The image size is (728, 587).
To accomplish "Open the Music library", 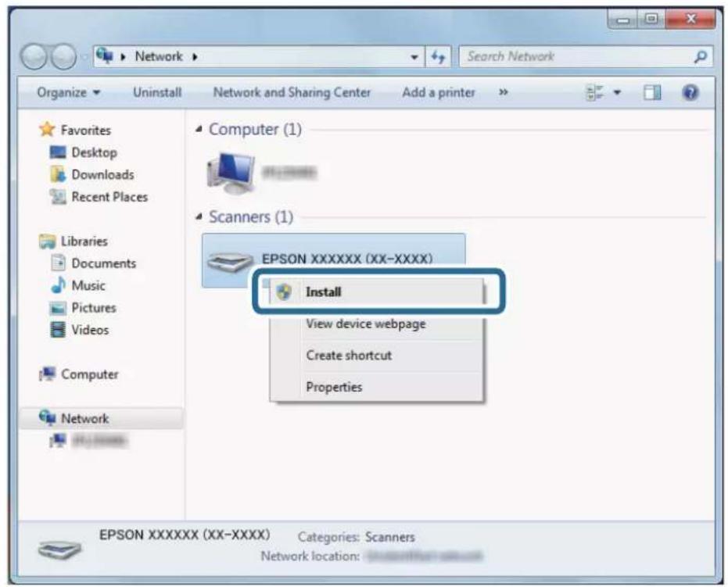I will tap(88, 285).
